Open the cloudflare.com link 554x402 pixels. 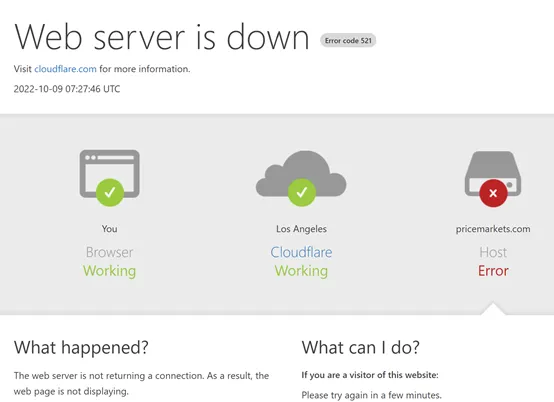65,69
